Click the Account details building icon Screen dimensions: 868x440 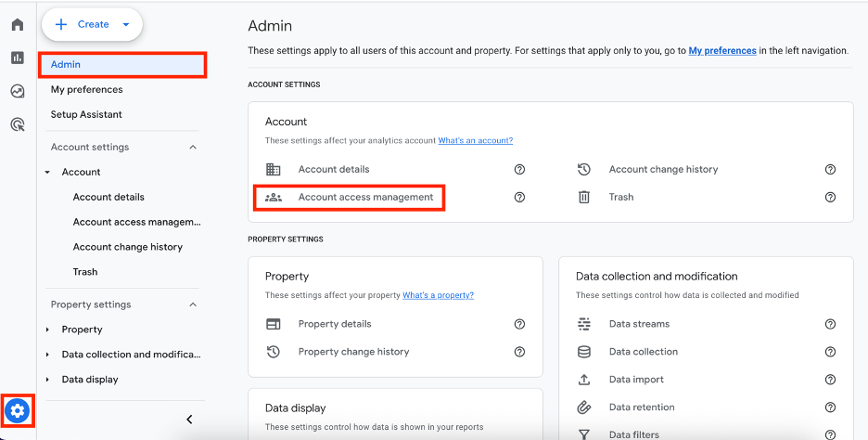[273, 170]
